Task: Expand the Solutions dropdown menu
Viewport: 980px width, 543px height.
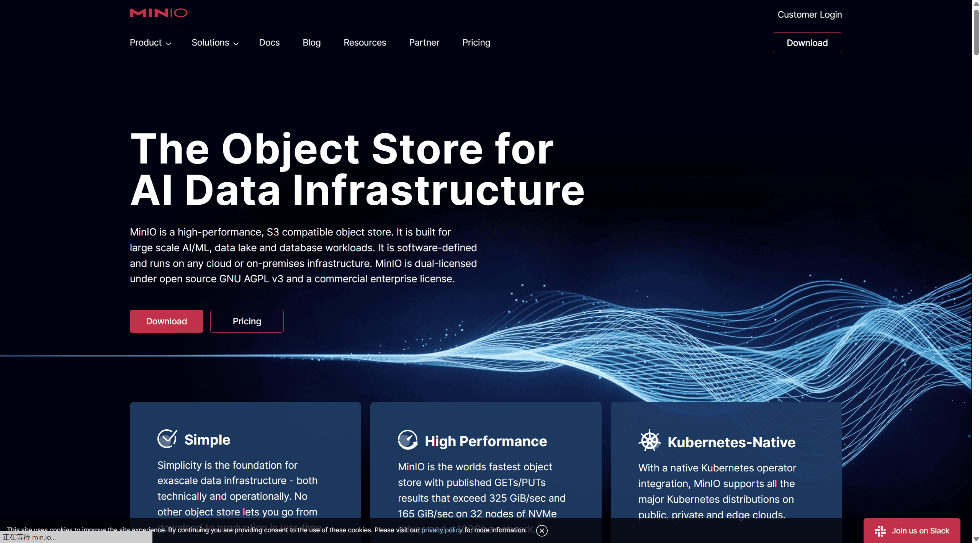Action: 214,42
